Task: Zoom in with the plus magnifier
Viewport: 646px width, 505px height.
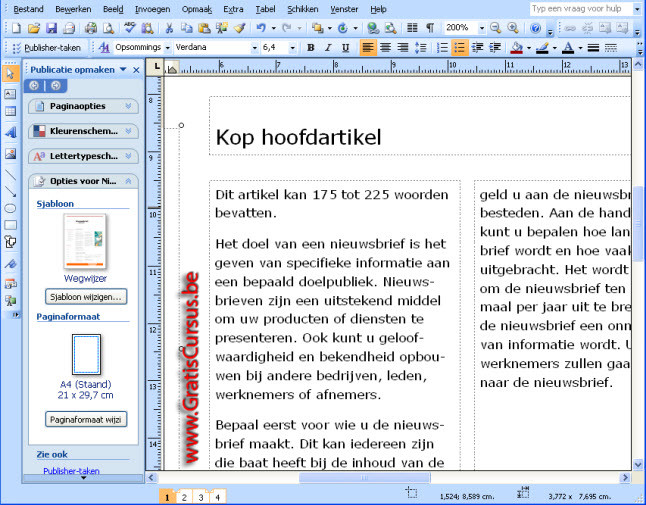Action: coord(513,28)
